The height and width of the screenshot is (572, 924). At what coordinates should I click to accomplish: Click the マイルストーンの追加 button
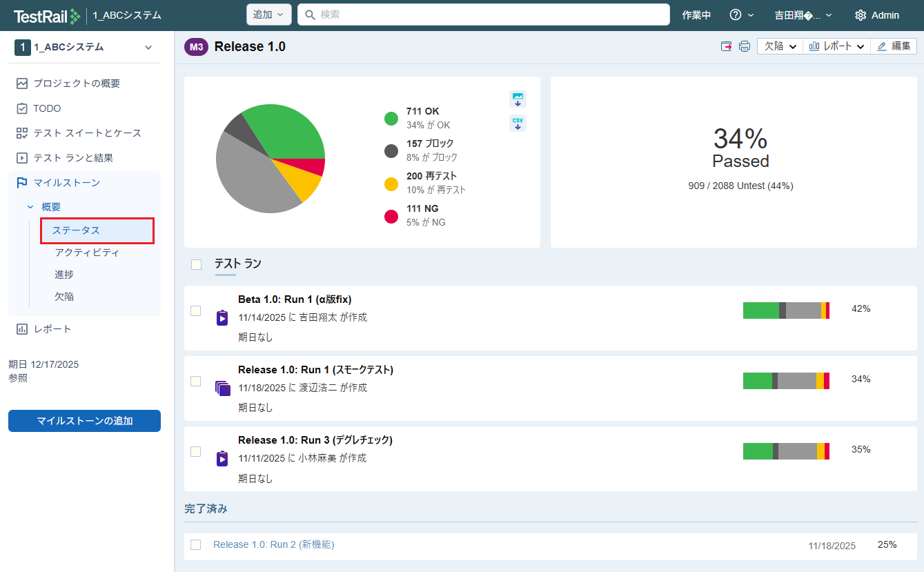click(x=84, y=421)
